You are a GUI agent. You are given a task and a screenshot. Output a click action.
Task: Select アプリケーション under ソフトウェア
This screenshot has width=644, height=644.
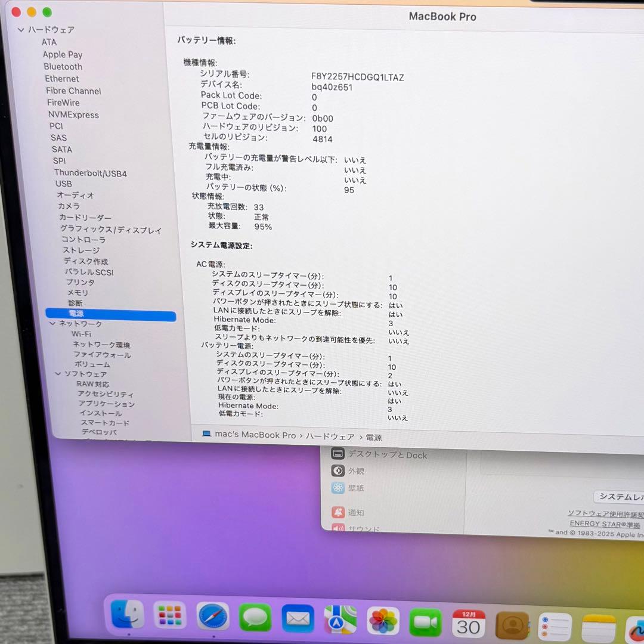click(106, 403)
